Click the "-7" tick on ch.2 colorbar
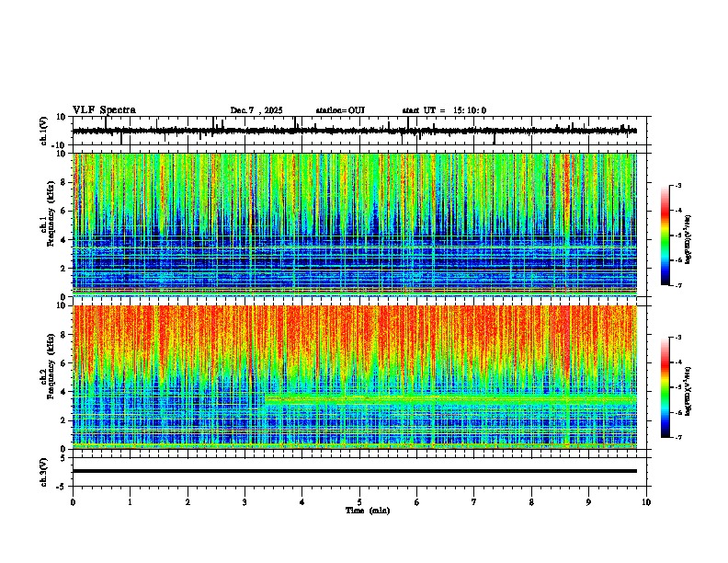The width and height of the screenshot is (728, 563). click(x=677, y=437)
